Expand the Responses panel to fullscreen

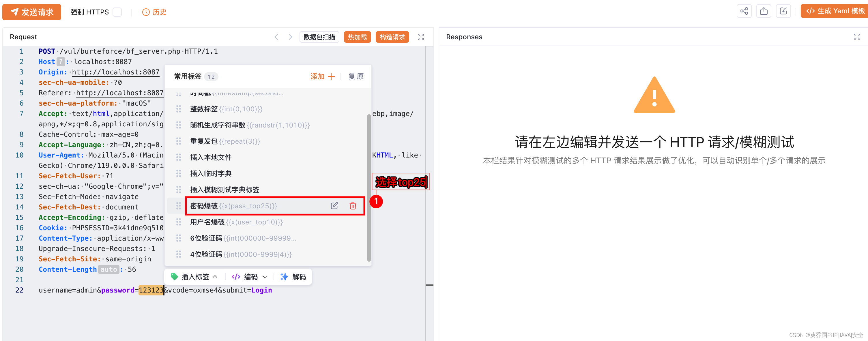pos(857,37)
